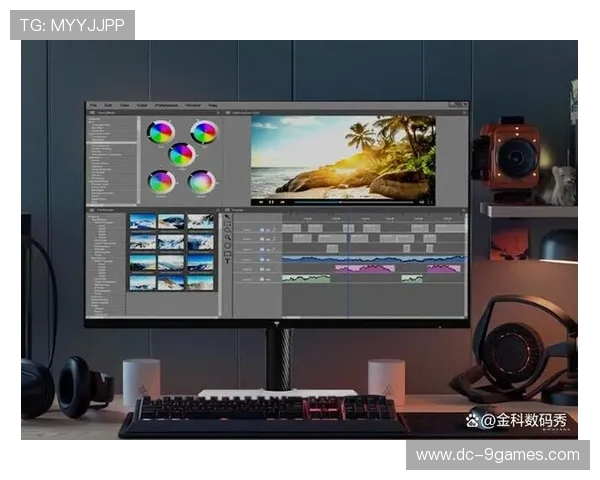Click the preview player seek bar

pos(340,201)
